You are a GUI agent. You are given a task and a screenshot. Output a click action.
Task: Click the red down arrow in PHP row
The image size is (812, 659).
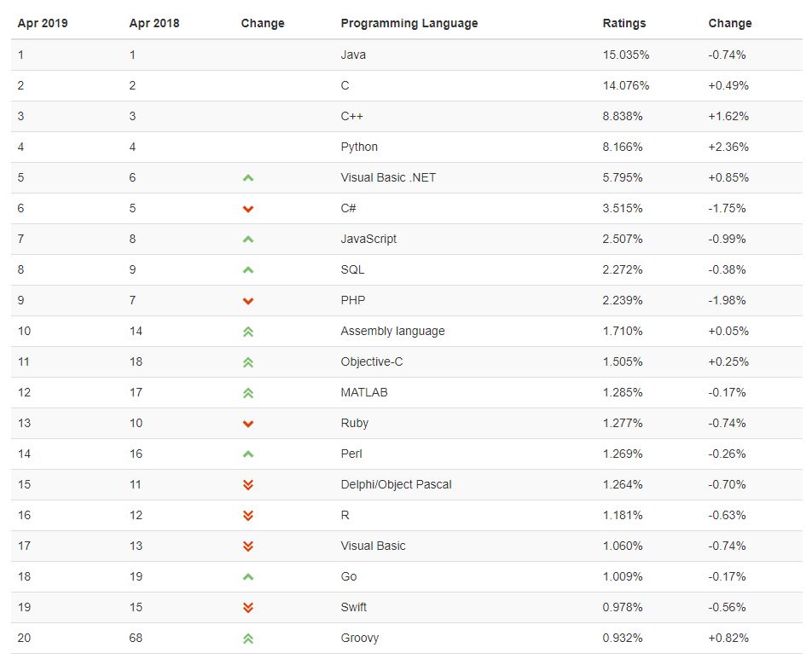248,301
